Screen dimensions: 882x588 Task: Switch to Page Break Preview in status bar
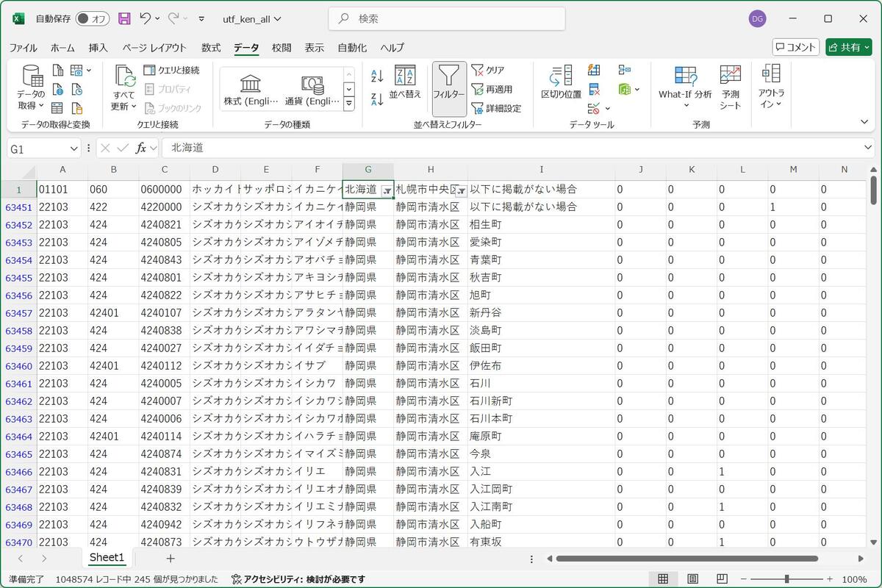click(x=722, y=579)
